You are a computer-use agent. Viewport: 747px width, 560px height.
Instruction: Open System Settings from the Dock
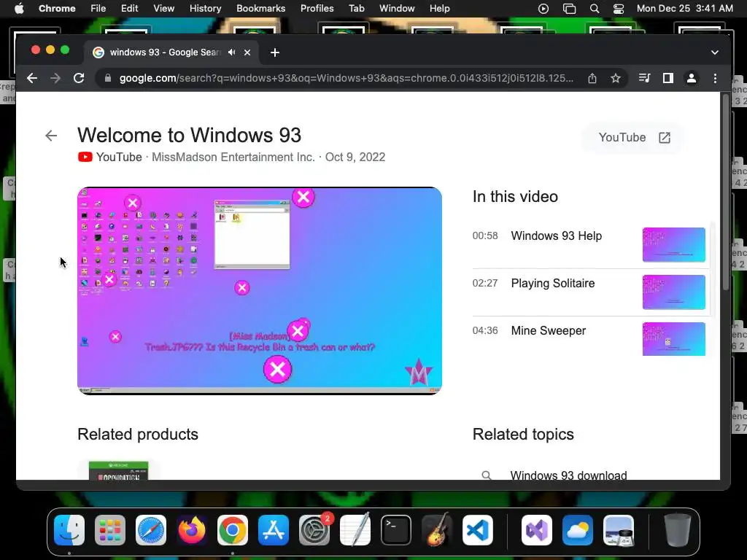314,530
